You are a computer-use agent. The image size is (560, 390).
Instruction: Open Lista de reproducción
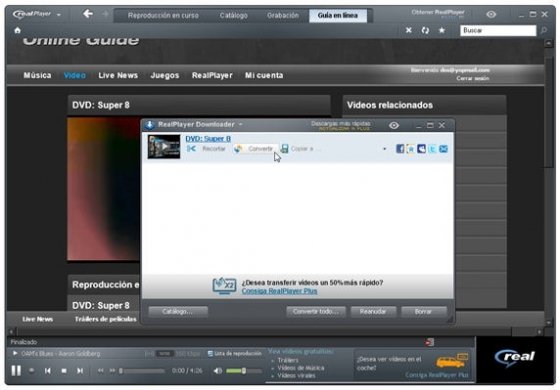pyautogui.click(x=235, y=354)
